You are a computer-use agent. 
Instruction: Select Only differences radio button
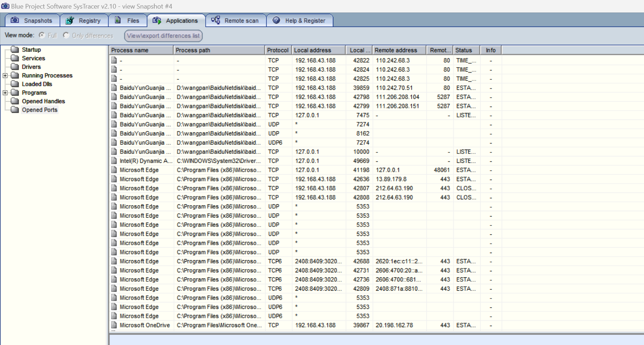[66, 35]
